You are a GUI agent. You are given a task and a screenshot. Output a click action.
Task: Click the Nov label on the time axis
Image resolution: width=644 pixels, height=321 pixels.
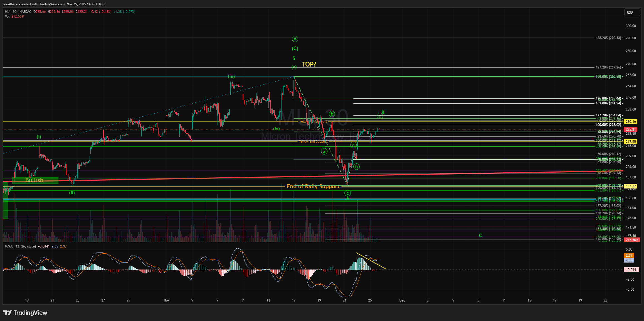167,300
